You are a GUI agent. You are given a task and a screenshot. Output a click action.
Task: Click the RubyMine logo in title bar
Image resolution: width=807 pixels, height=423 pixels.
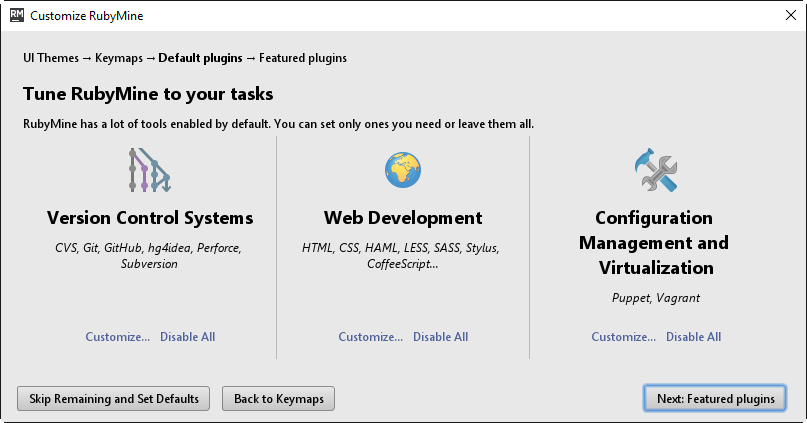coord(16,16)
